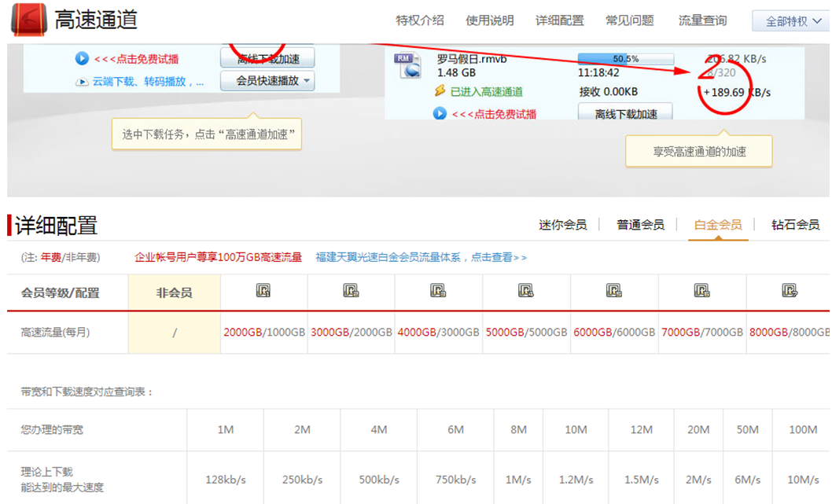Click the 非会员 column header

click(174, 292)
